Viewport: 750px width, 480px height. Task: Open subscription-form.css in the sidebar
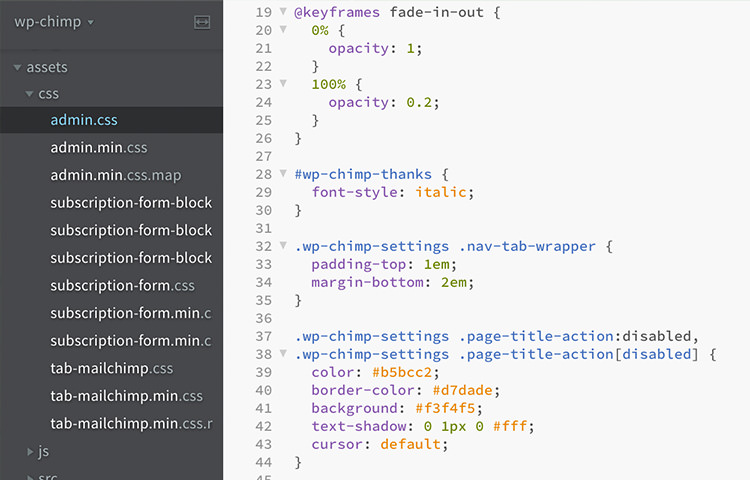[x=122, y=286]
